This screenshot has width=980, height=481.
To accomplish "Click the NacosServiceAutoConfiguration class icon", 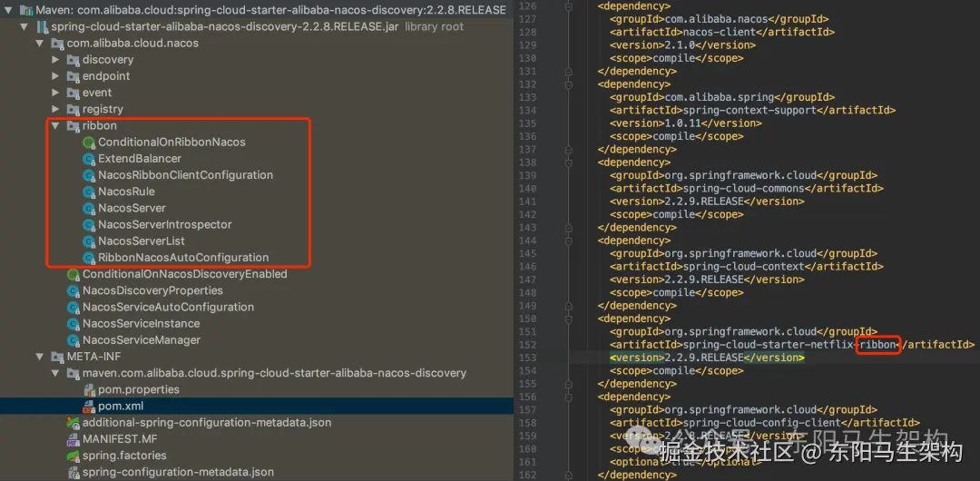I will pos(73,307).
